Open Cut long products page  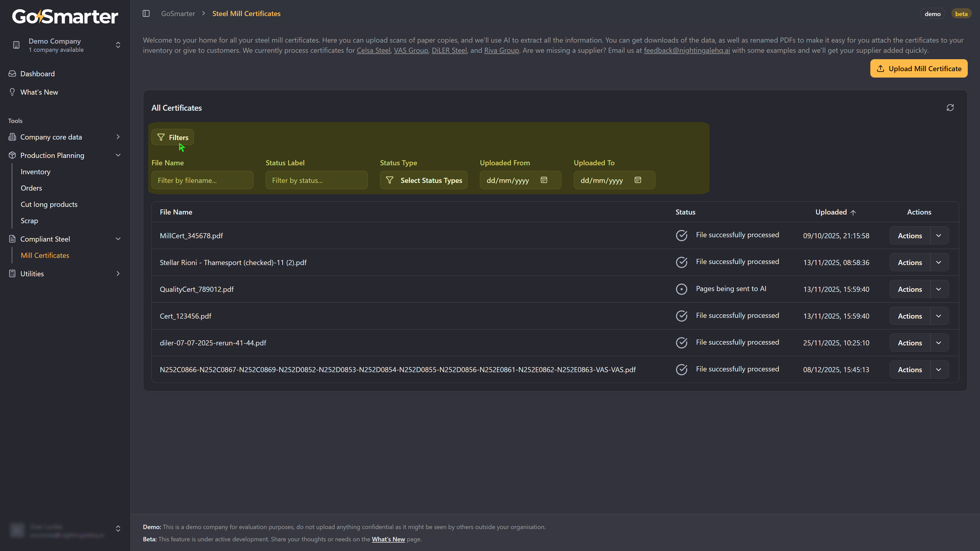coord(49,204)
